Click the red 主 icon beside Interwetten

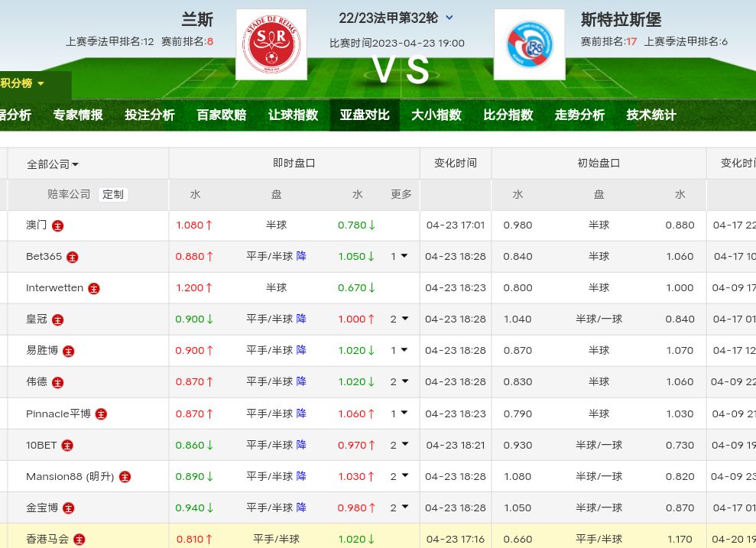(94, 289)
